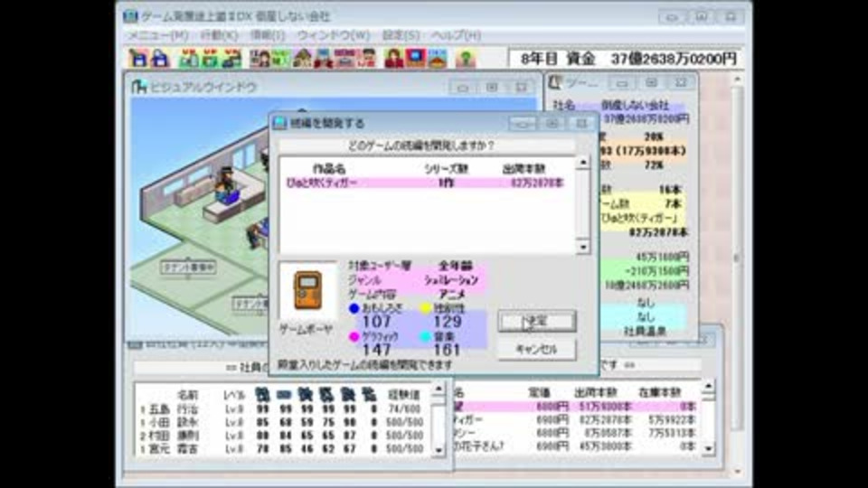Click the first floppy disk save icon
This screenshot has width=868, height=488.
[138, 58]
